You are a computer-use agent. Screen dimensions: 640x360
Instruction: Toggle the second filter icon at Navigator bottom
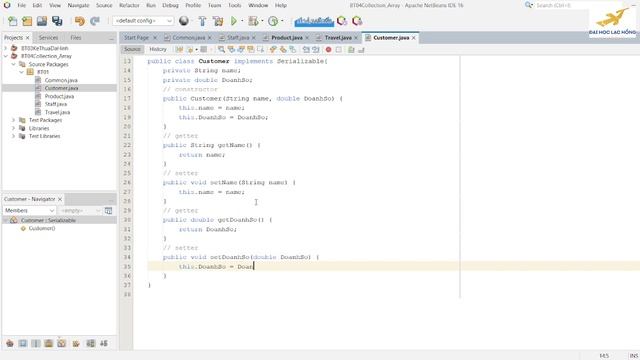pyautogui.click(x=23, y=343)
